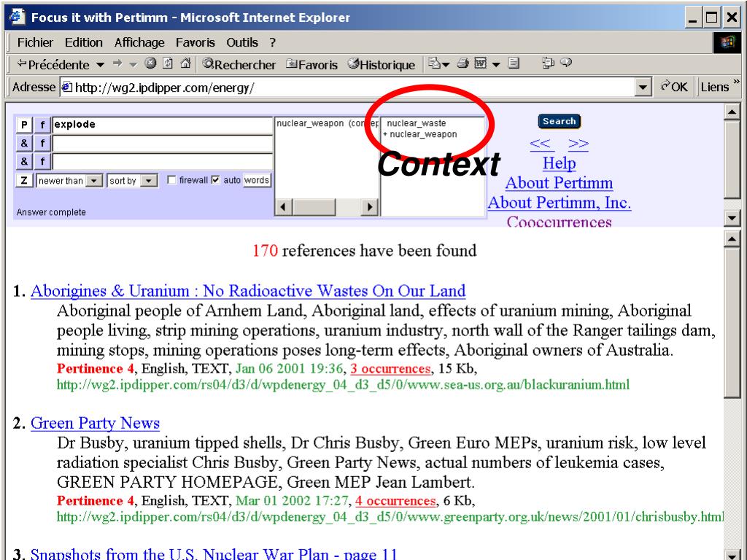
Task: Refresh the page with the refresh icon
Action: pyautogui.click(x=168, y=63)
